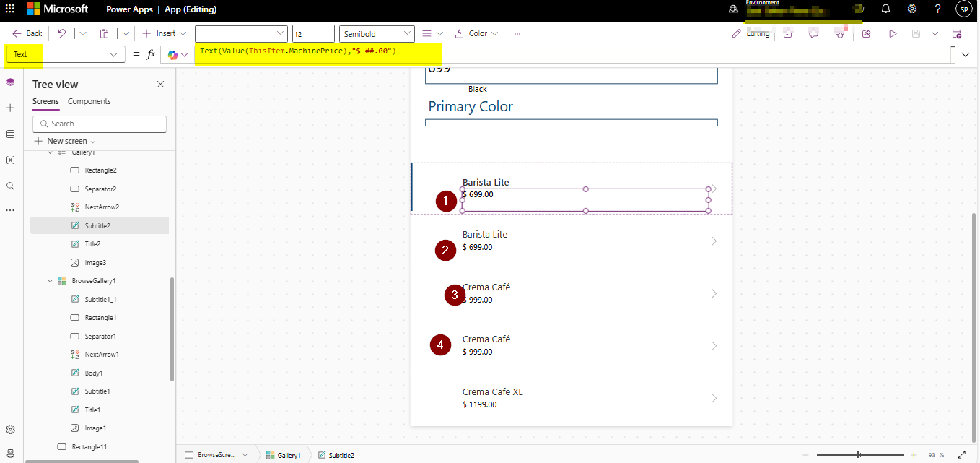
Task: Open the Power Apps settings gear
Action: [912, 9]
